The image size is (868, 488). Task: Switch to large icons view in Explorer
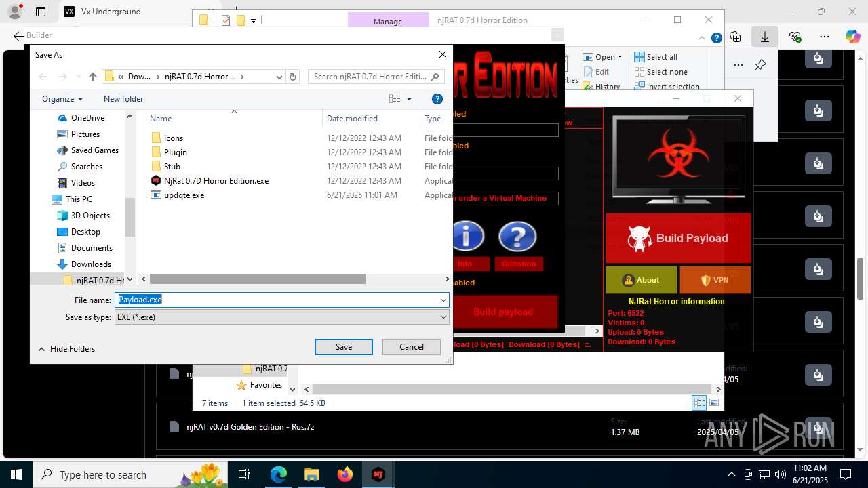click(x=713, y=403)
